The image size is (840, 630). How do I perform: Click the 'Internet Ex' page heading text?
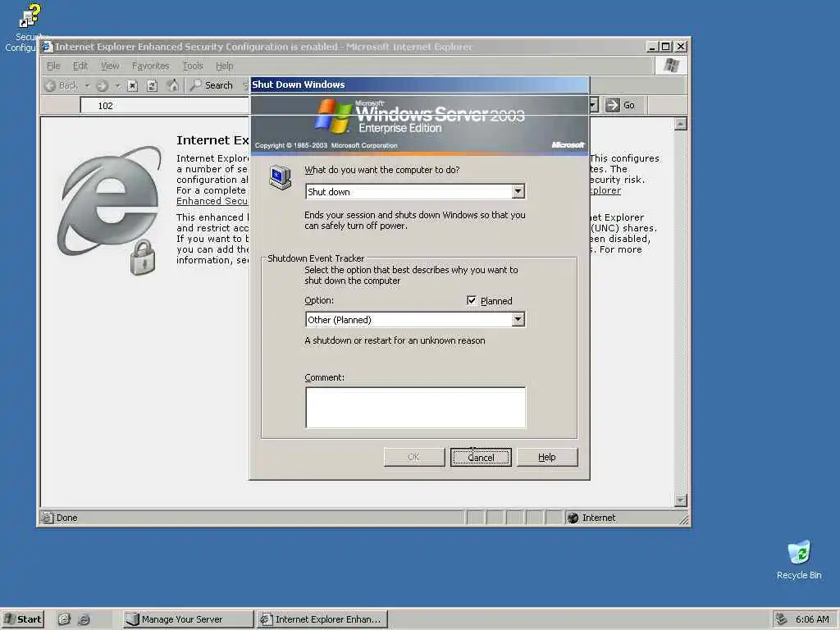(x=212, y=140)
